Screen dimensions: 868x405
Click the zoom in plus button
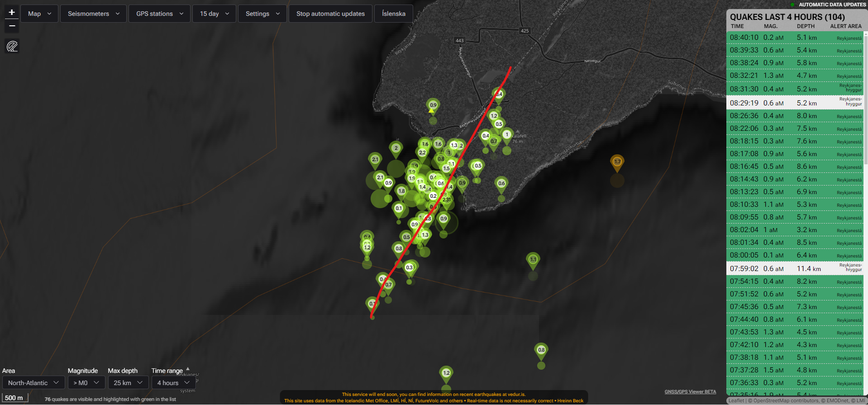pyautogui.click(x=12, y=13)
